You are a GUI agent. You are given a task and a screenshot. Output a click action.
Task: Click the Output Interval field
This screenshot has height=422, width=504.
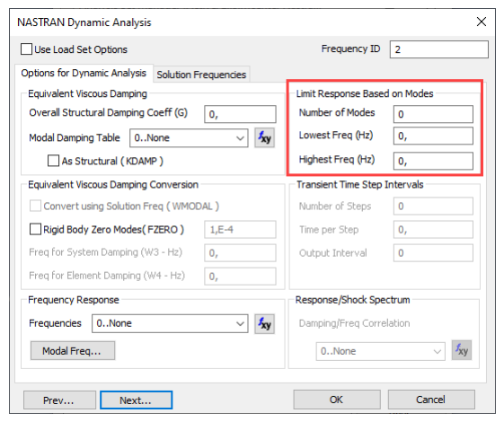click(x=433, y=252)
